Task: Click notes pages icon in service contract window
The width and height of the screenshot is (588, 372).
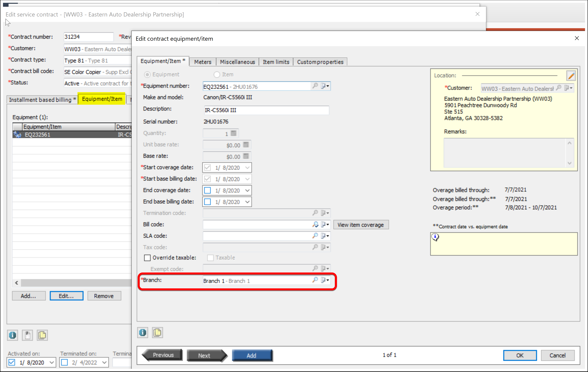Action: (x=42, y=335)
